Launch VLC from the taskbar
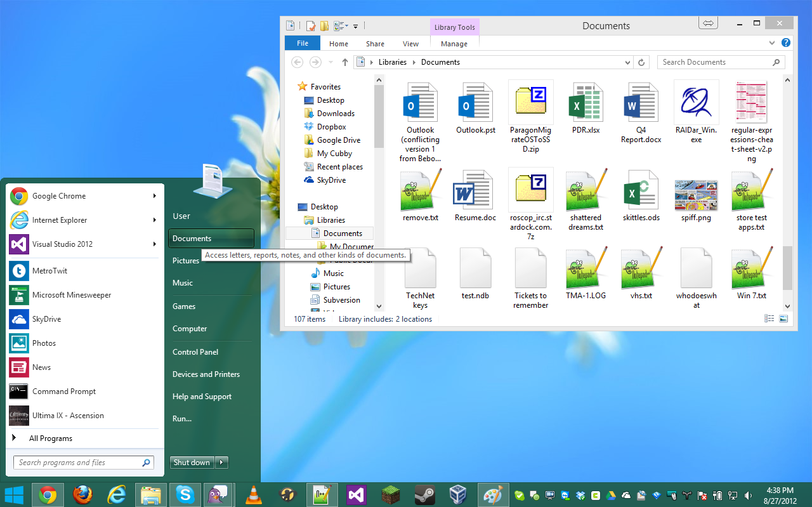The image size is (812, 507). click(x=253, y=494)
